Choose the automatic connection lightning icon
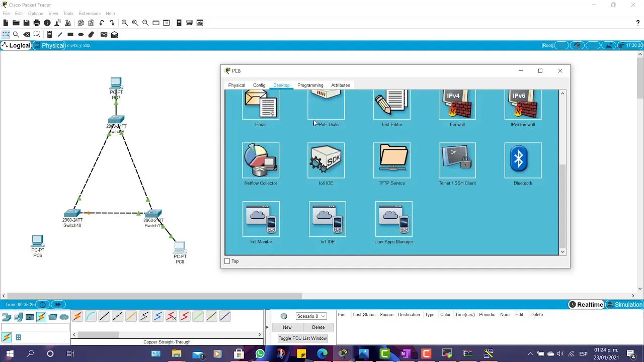This screenshot has height=362, width=644. [x=77, y=316]
